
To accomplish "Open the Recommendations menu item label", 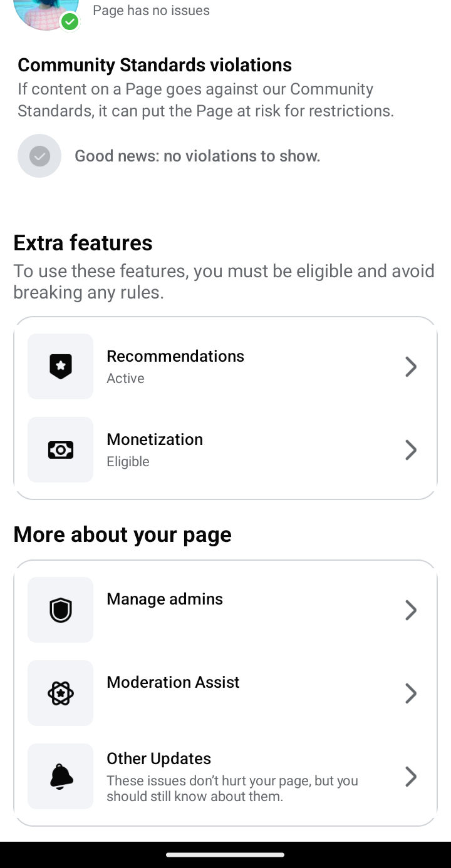I will [x=175, y=356].
